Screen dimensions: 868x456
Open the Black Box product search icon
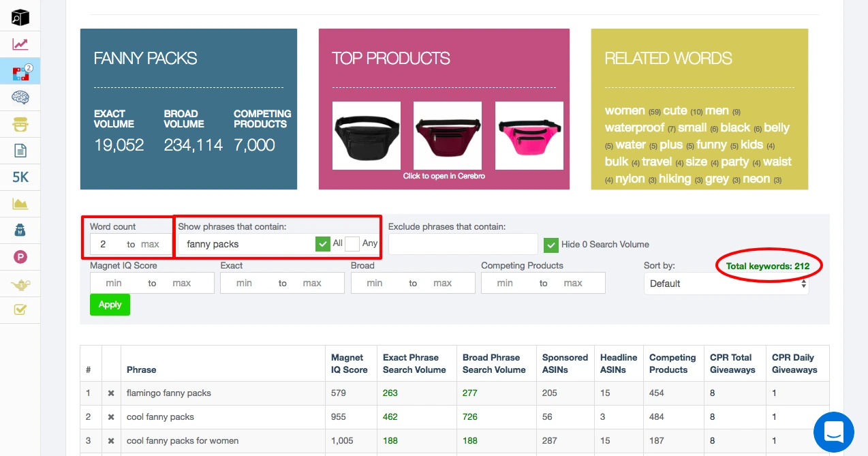(x=20, y=17)
